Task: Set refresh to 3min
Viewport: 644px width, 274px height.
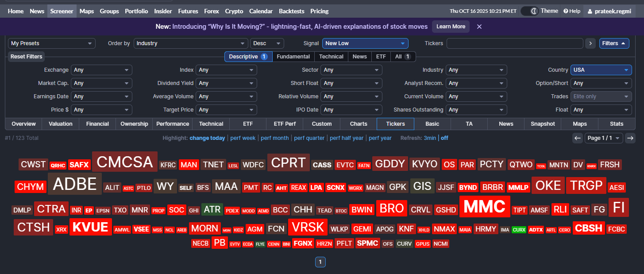Action: pyautogui.click(x=430, y=138)
